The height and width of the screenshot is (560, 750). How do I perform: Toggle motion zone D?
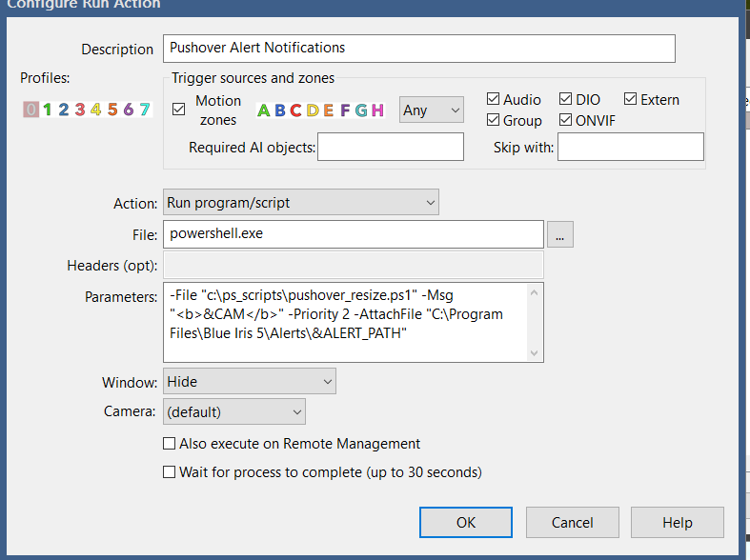click(312, 110)
